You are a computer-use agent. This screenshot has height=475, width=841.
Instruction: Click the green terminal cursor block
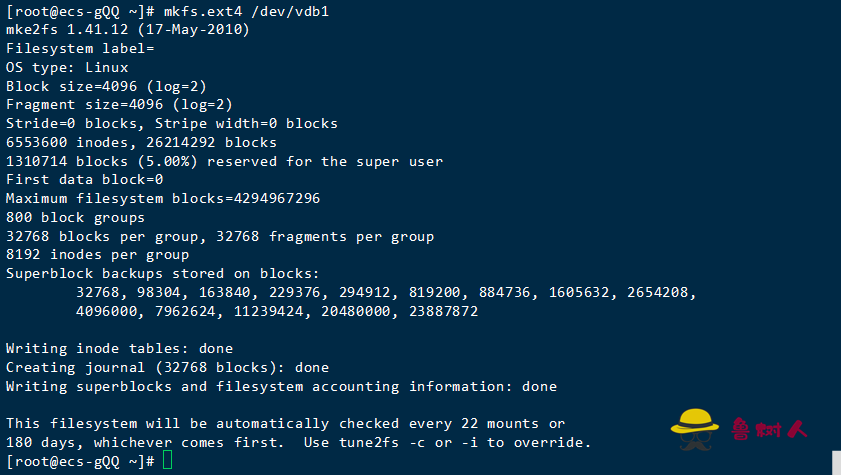[167, 461]
